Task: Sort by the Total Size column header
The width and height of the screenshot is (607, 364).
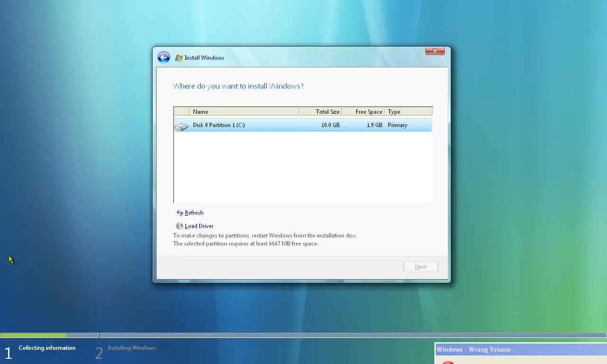Action: pos(321,111)
